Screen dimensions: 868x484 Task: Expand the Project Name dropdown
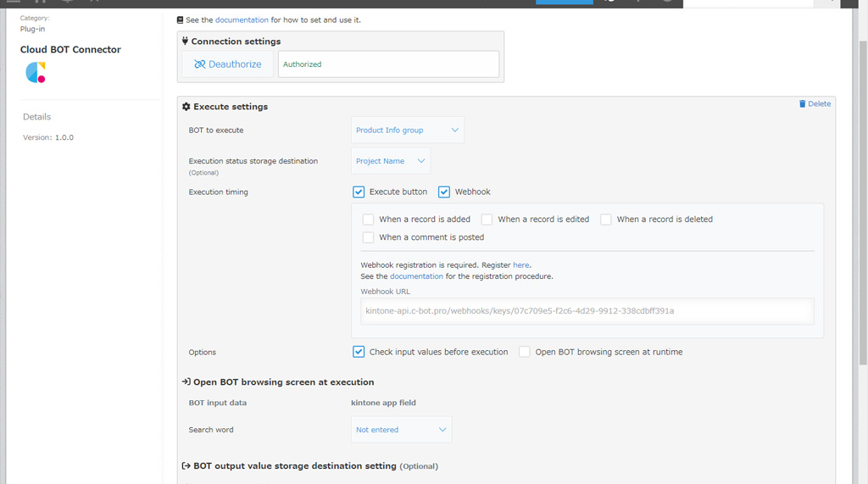click(x=391, y=161)
